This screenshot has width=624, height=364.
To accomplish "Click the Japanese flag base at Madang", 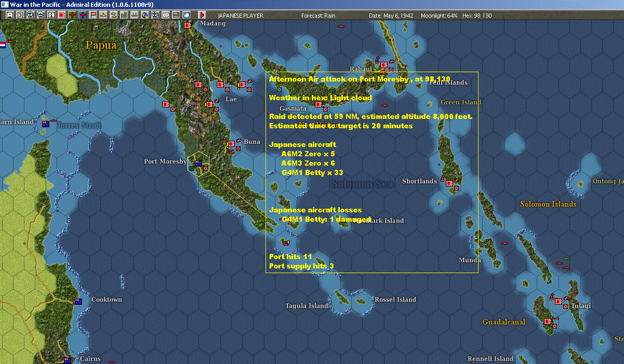I will click(x=188, y=24).
